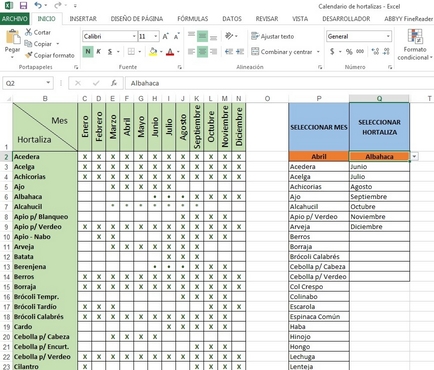Click the select-all corner triangle
Viewport: 434px width, 370px height.
click(8, 99)
